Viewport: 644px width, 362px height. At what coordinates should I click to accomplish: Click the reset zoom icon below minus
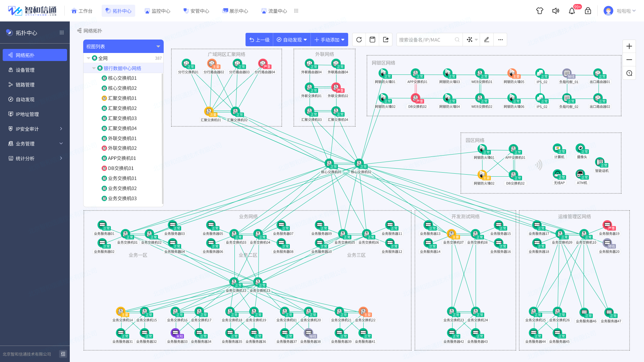[629, 73]
